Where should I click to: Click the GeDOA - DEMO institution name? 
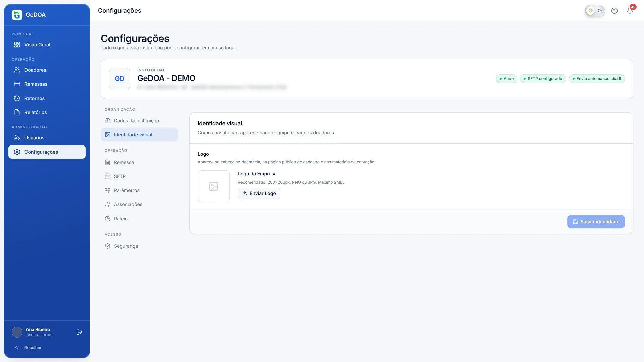[x=166, y=78]
